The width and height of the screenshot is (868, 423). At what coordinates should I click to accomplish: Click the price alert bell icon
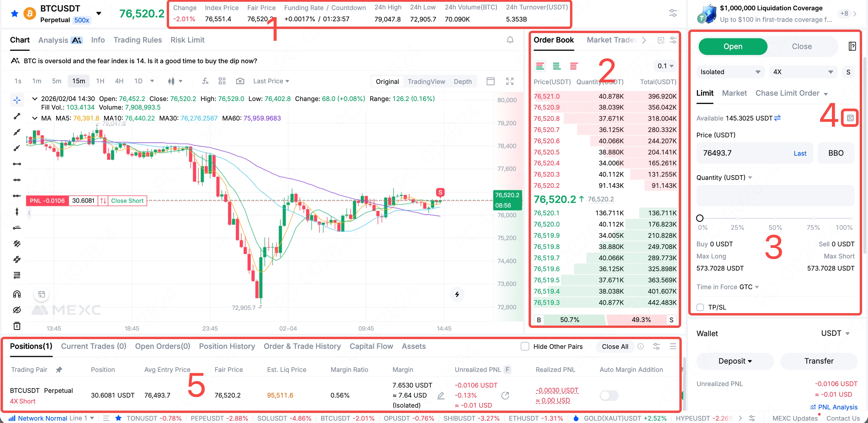tap(510, 40)
